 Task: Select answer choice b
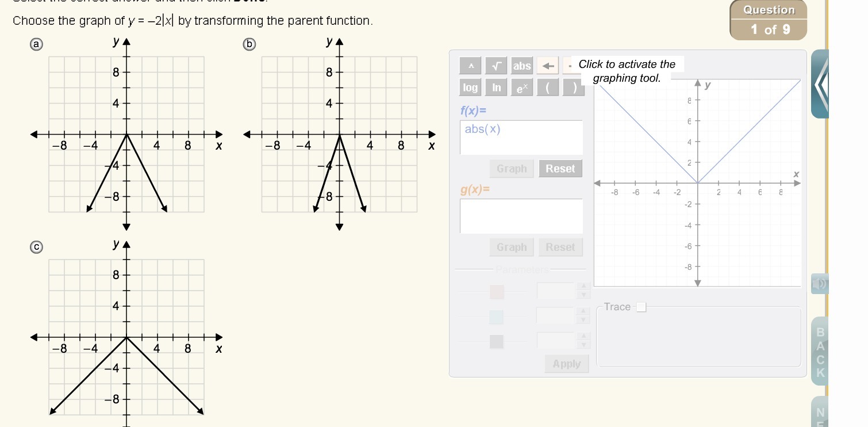249,45
